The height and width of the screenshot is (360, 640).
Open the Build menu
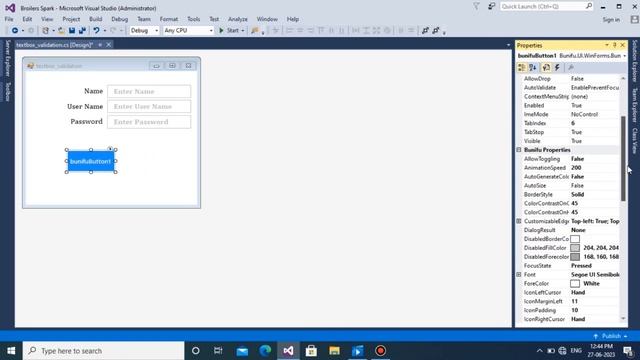[96, 19]
